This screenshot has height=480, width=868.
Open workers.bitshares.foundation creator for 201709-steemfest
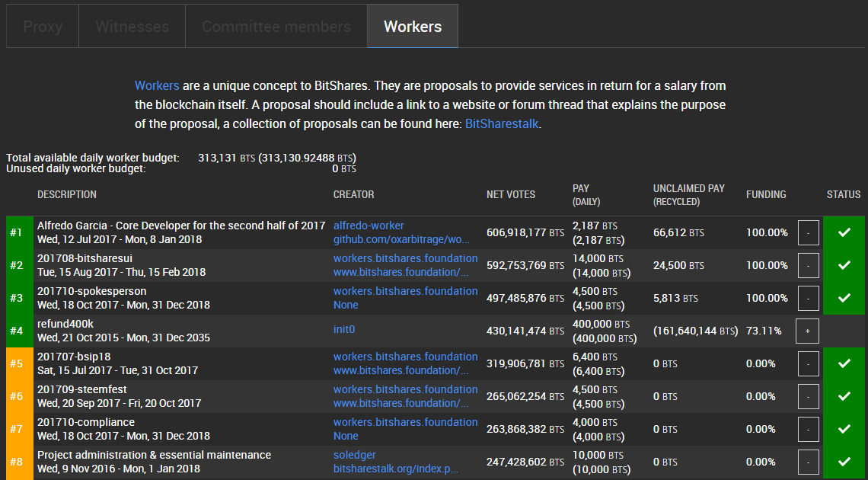tap(405, 389)
